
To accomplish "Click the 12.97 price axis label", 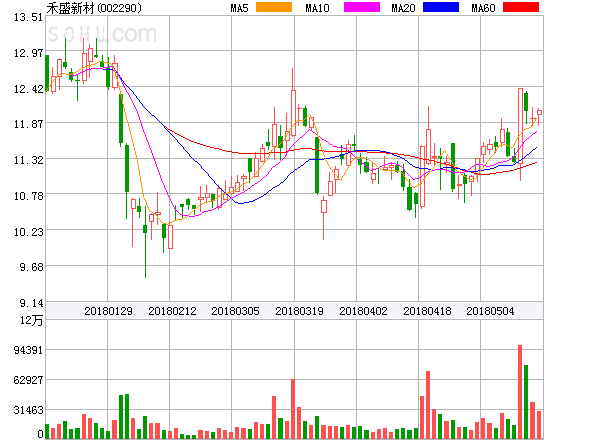I will 28,53.
